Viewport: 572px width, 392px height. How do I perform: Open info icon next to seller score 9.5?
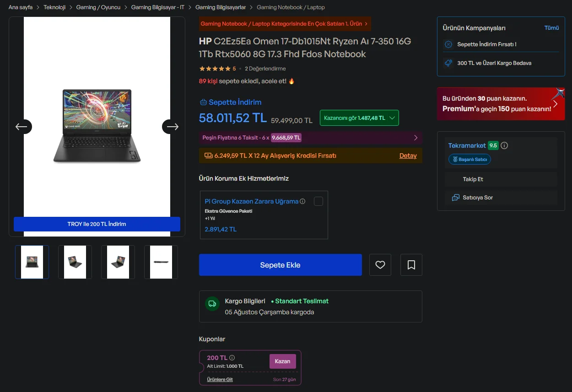[504, 145]
